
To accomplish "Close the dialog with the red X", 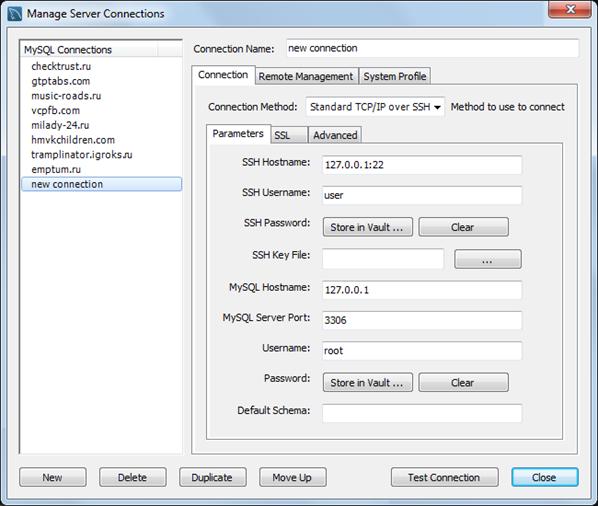I will pyautogui.click(x=570, y=9).
